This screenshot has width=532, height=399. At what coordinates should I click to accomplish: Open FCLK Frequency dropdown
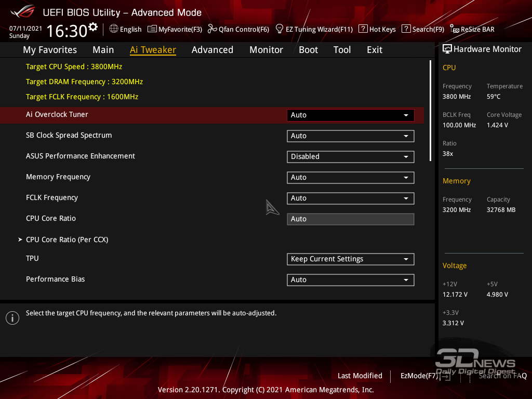(351, 198)
